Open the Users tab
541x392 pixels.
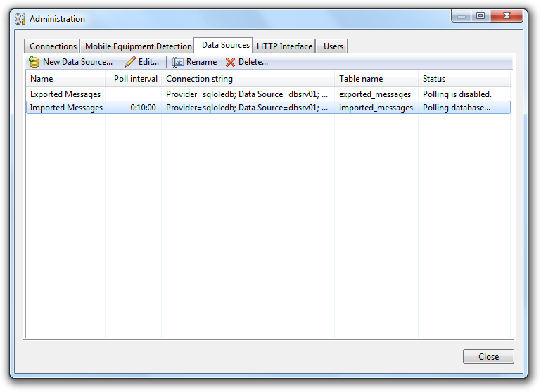333,46
